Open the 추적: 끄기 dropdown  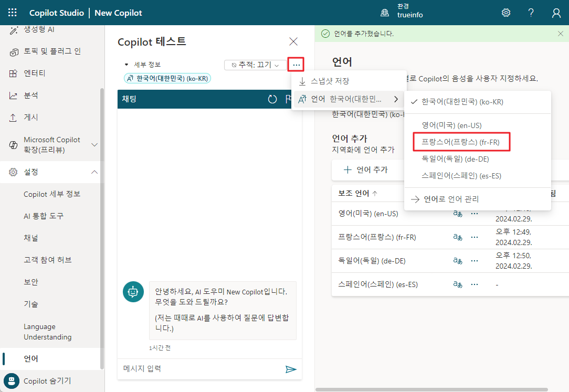[255, 65]
